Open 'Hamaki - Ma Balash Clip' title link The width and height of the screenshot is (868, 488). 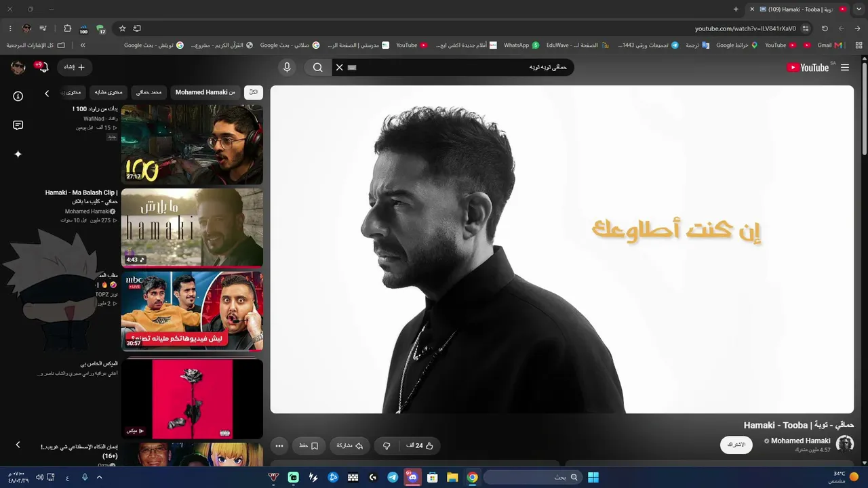click(x=81, y=197)
